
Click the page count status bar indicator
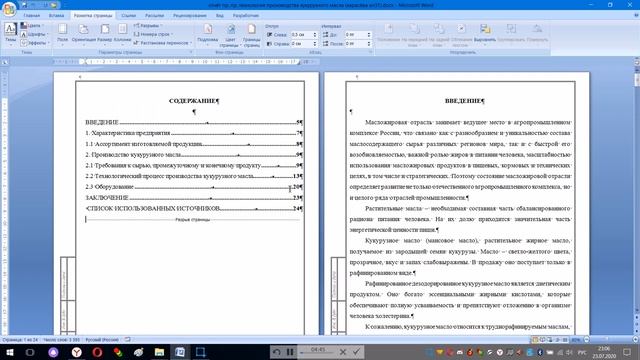tap(20, 340)
